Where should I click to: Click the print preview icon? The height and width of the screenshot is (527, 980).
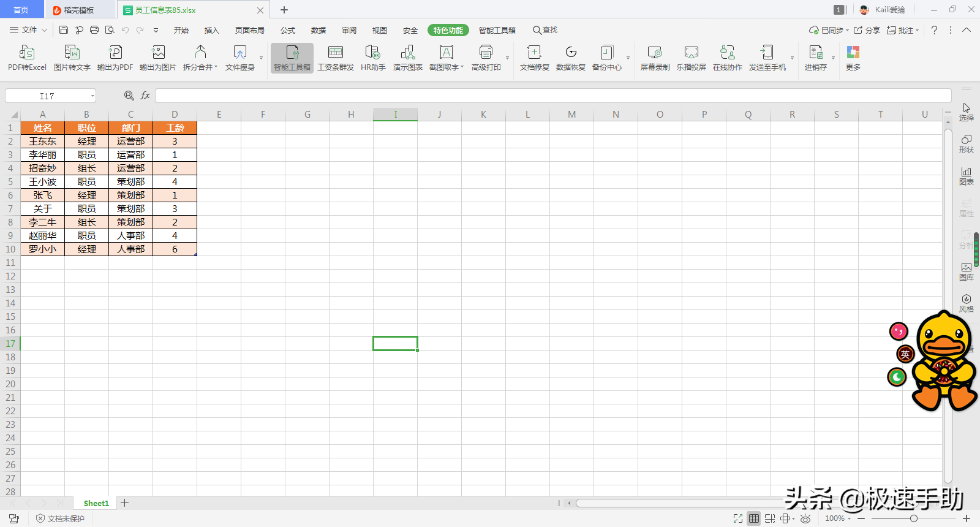click(110, 30)
